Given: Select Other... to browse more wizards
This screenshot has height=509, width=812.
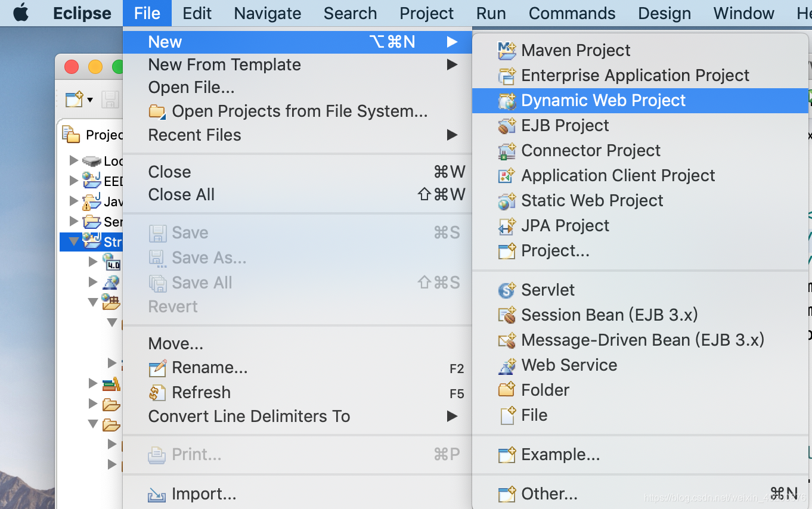Looking at the screenshot, I should click(549, 493).
